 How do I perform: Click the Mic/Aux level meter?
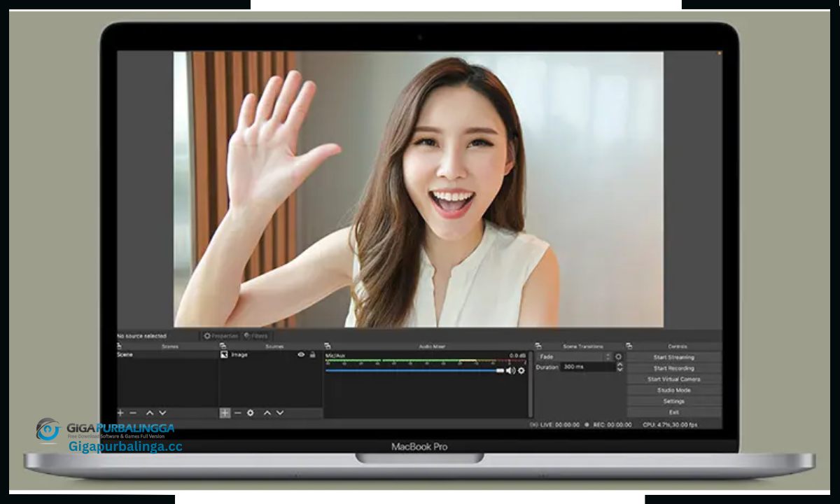[x=425, y=362]
